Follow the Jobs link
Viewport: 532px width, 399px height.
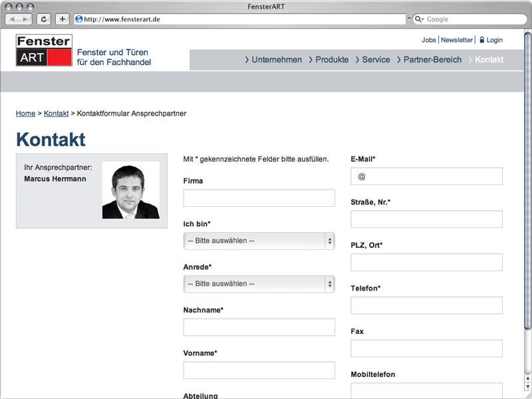pos(428,40)
